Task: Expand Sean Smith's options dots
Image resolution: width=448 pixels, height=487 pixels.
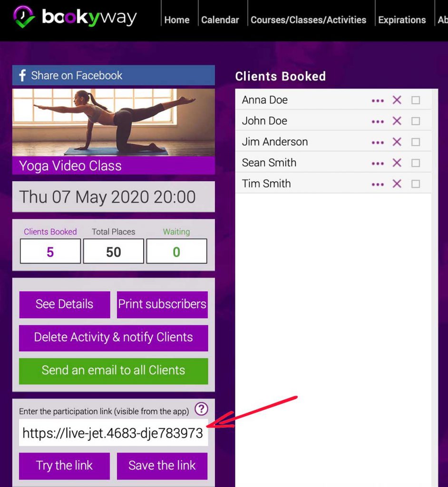Action: 378,163
